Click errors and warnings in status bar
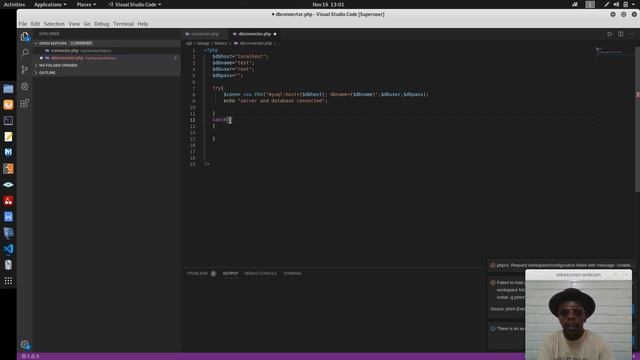The image size is (640, 360). [x=30, y=356]
